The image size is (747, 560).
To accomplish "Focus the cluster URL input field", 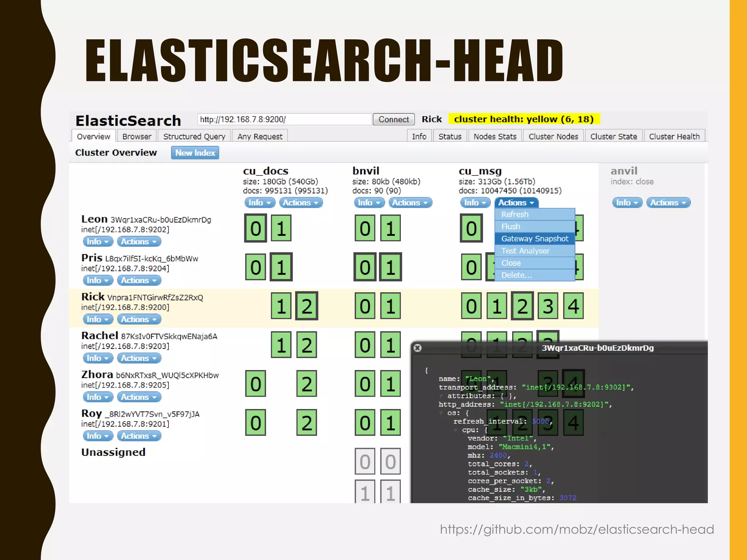I will (285, 119).
